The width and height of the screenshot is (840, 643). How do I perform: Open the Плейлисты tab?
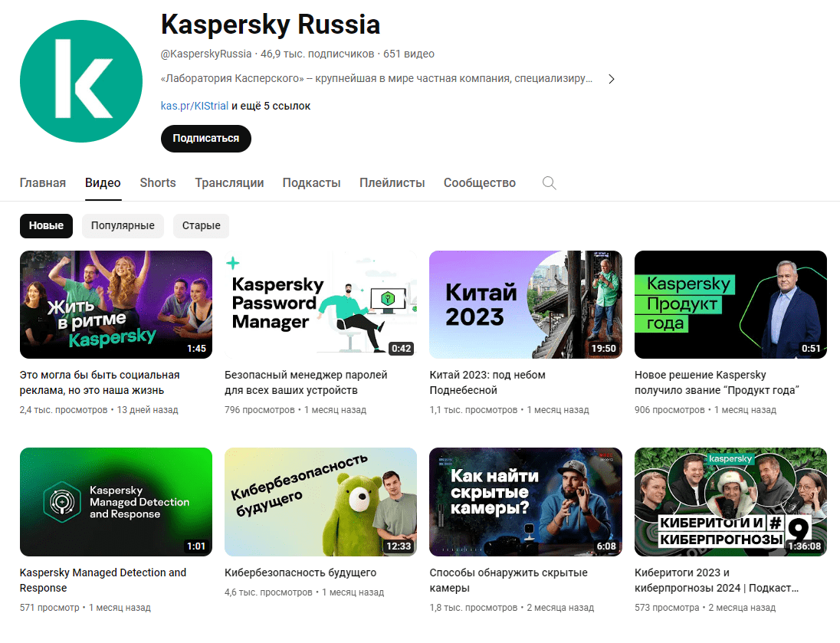pyautogui.click(x=392, y=182)
